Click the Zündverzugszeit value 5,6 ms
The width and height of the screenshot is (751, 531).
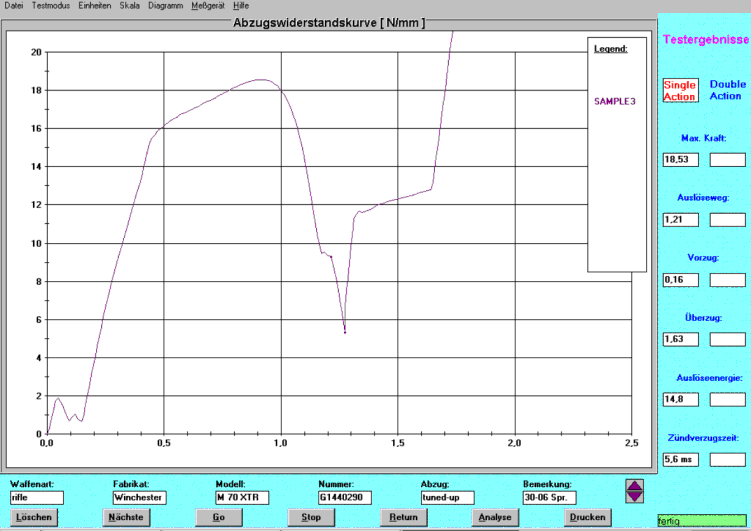(x=681, y=460)
